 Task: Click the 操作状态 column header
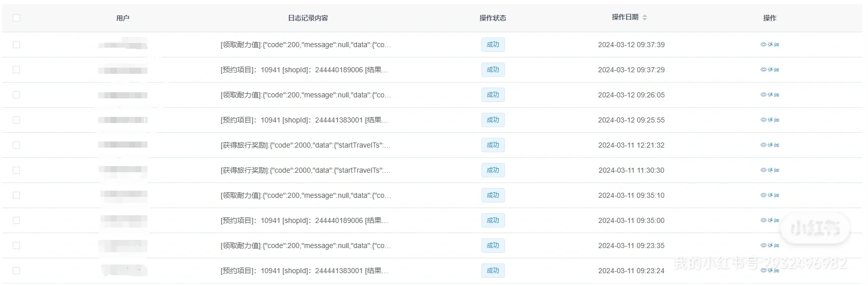pyautogui.click(x=493, y=18)
